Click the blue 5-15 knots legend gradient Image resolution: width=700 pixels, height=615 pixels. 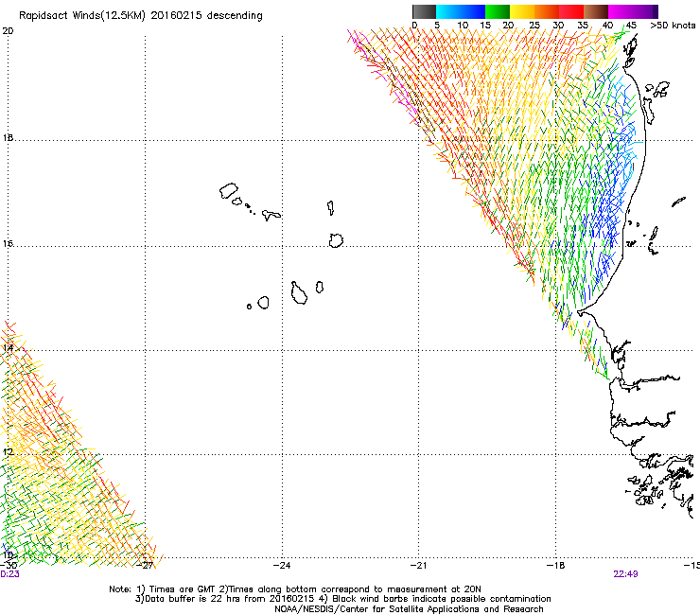[461, 11]
